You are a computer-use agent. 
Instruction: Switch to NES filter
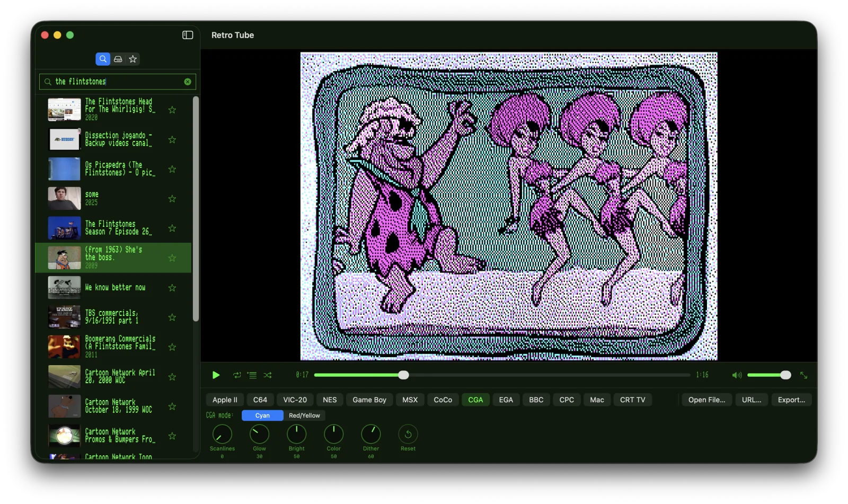coord(330,400)
